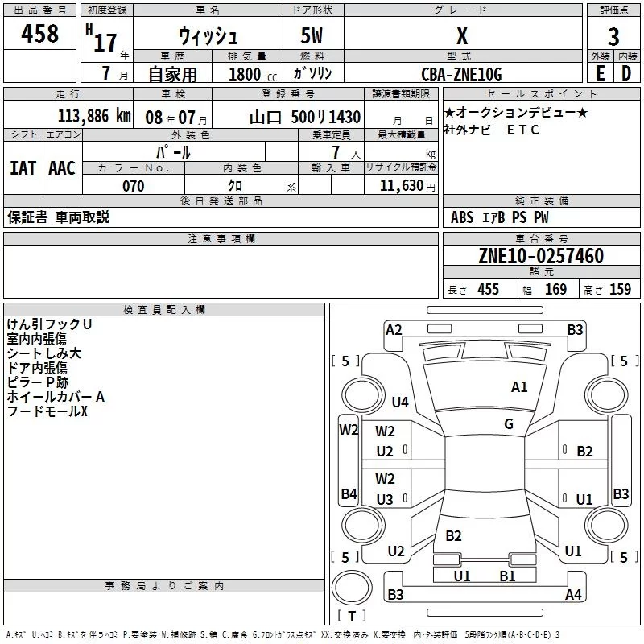The height and width of the screenshot is (644, 644).
Task: Select damage mark A1 on the hood
Action: [519, 387]
